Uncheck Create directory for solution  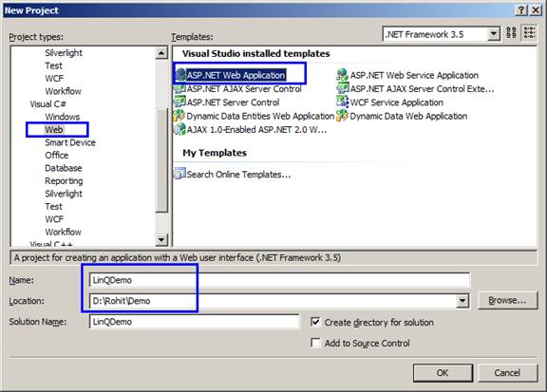[315, 322]
